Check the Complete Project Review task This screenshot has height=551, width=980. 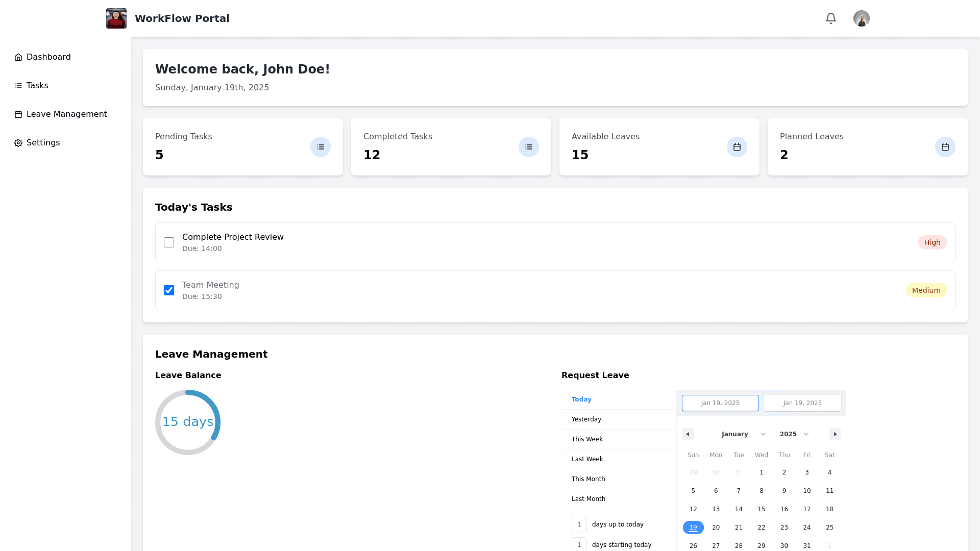(x=169, y=242)
